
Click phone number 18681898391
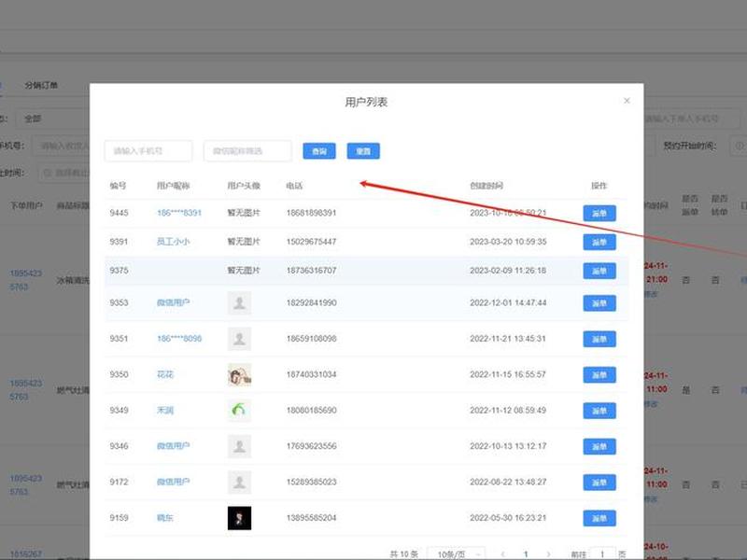tap(312, 213)
